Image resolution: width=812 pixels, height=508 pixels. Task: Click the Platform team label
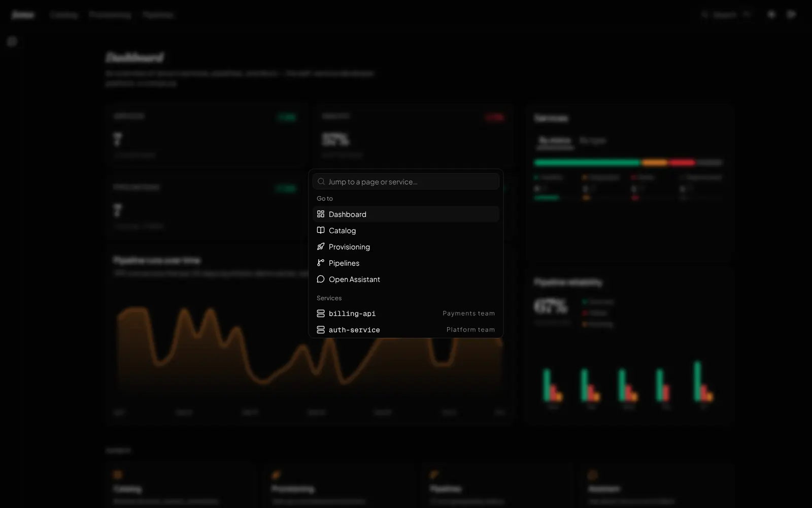click(x=470, y=330)
